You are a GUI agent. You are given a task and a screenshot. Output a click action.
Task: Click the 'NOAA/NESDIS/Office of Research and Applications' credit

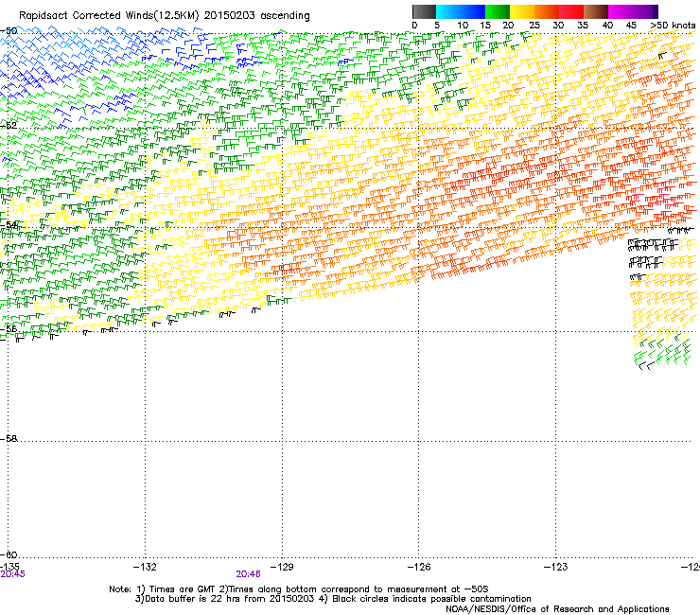tap(557, 609)
